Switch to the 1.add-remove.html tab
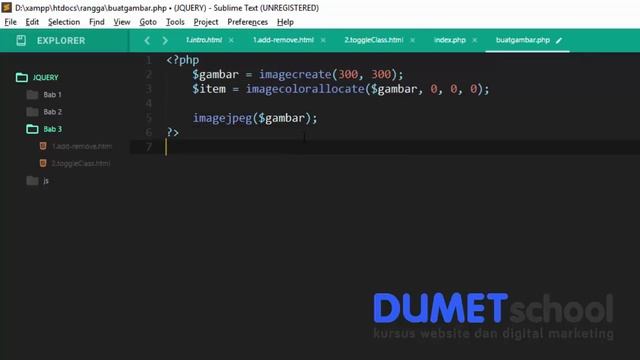 click(x=283, y=40)
